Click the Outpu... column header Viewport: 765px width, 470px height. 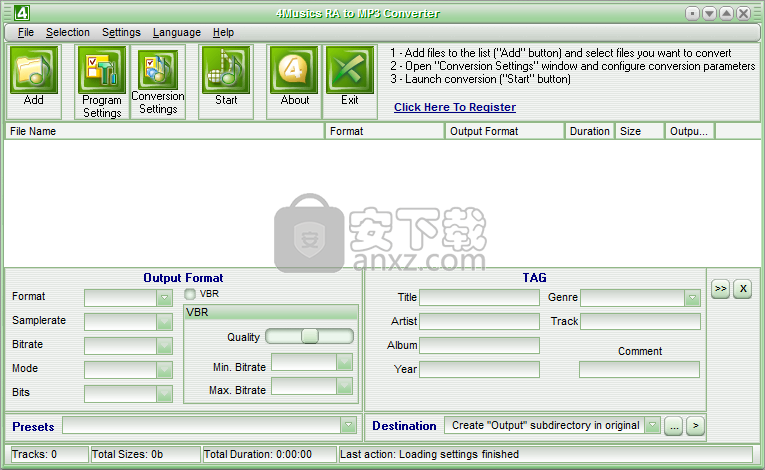pos(690,131)
